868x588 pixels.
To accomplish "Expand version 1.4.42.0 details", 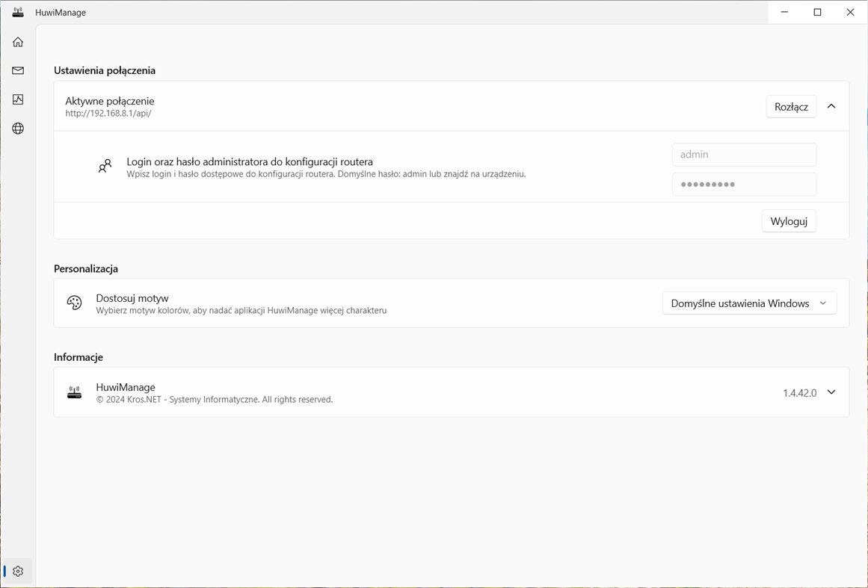I will (x=831, y=392).
